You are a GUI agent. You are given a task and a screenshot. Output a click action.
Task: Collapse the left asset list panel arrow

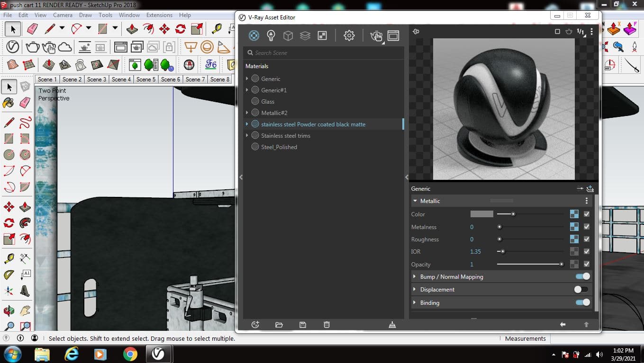(x=241, y=177)
